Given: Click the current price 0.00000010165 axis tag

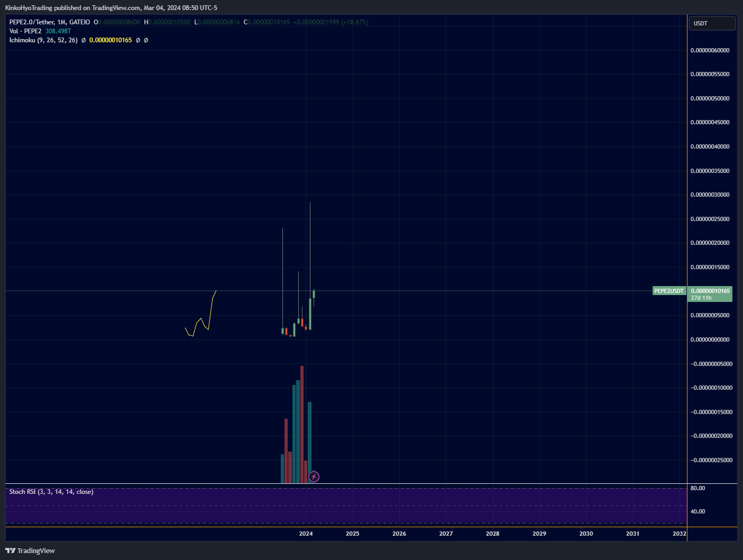Looking at the screenshot, I should click(710, 294).
